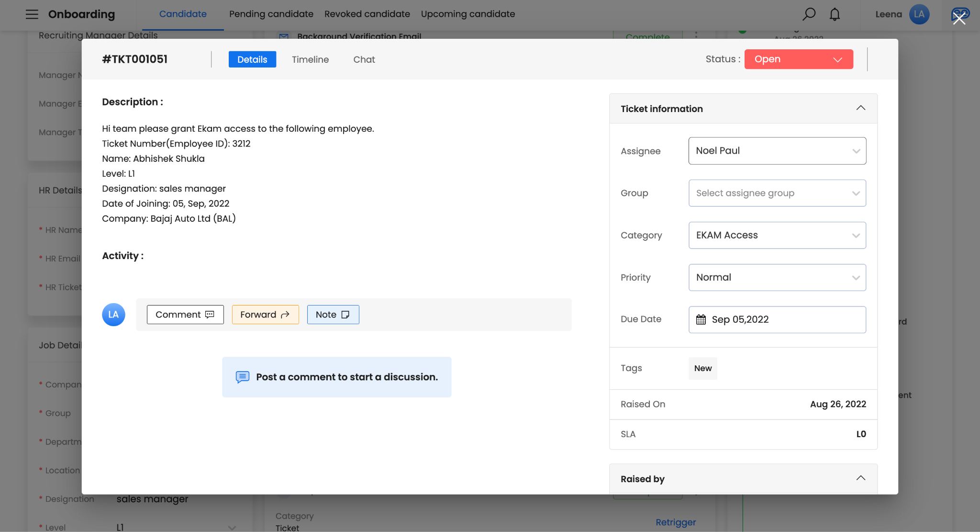980x532 pixels.
Task: Click the Note button
Action: click(333, 315)
